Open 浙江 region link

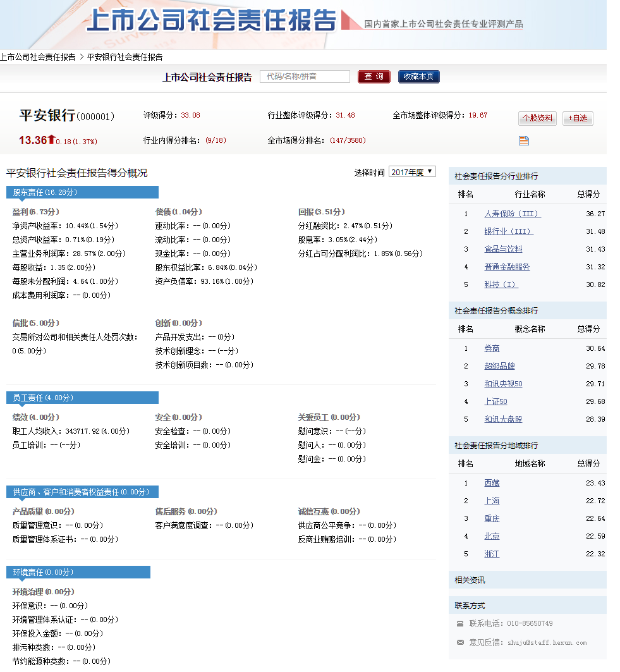point(492,554)
